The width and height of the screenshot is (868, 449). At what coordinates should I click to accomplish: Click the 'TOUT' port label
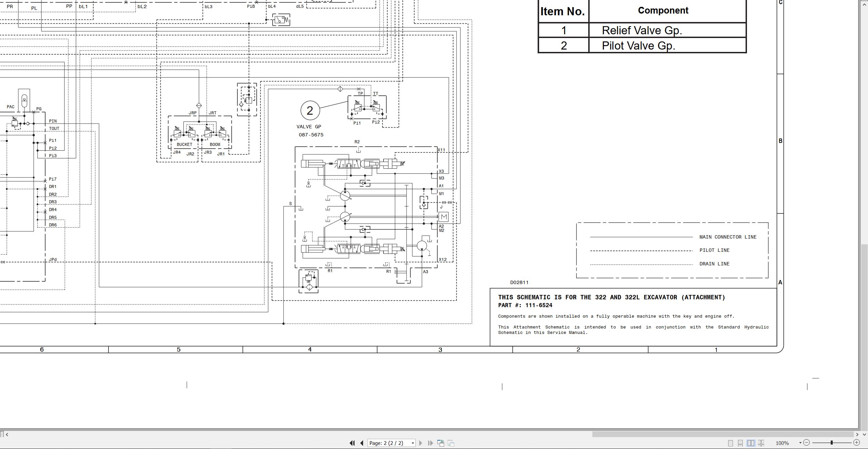pyautogui.click(x=54, y=129)
